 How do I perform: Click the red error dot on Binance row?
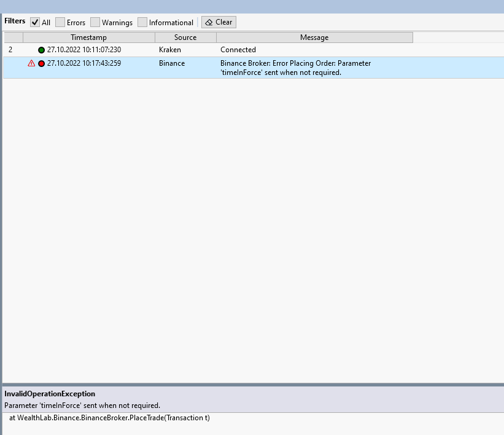pyautogui.click(x=42, y=63)
